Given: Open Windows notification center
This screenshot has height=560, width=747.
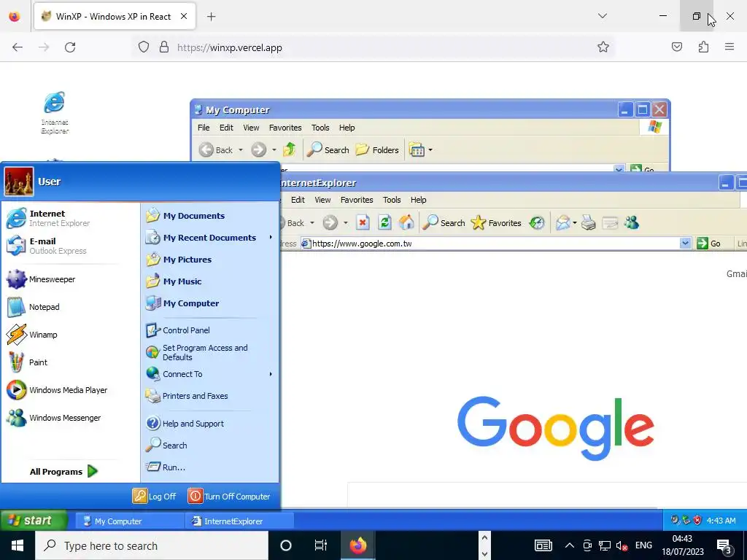Looking at the screenshot, I should tap(724, 545).
